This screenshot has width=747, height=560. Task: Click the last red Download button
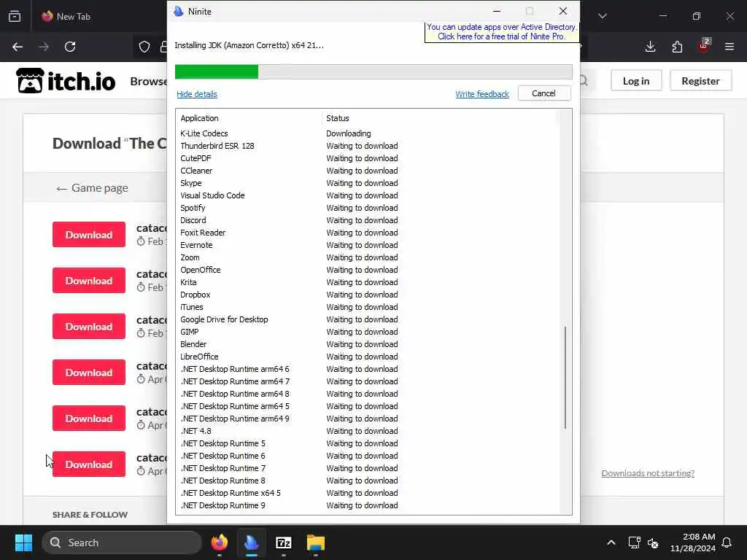pyautogui.click(x=89, y=464)
